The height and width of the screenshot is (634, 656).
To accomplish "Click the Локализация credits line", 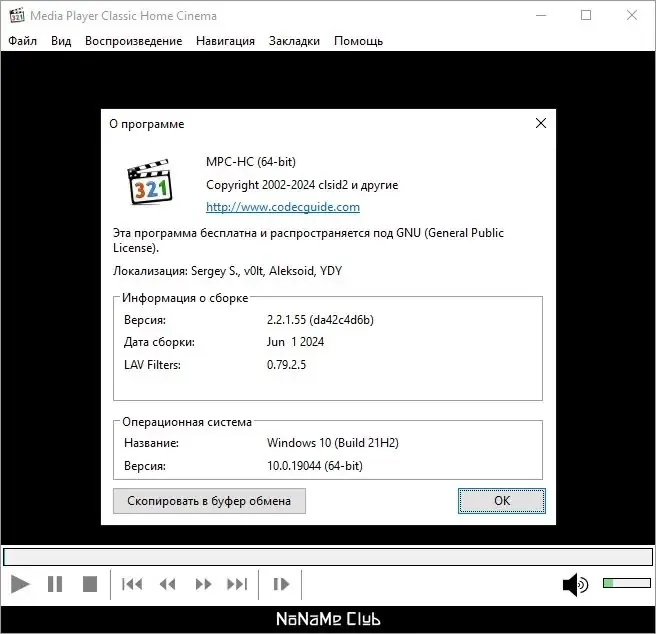I will click(x=228, y=271).
